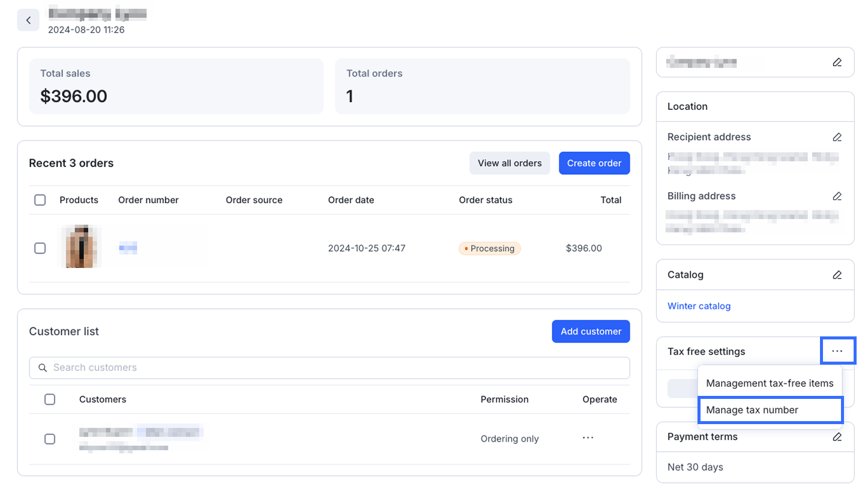Select Manage tax number menu item
Viewport: 868px width, 492px height.
tap(771, 410)
